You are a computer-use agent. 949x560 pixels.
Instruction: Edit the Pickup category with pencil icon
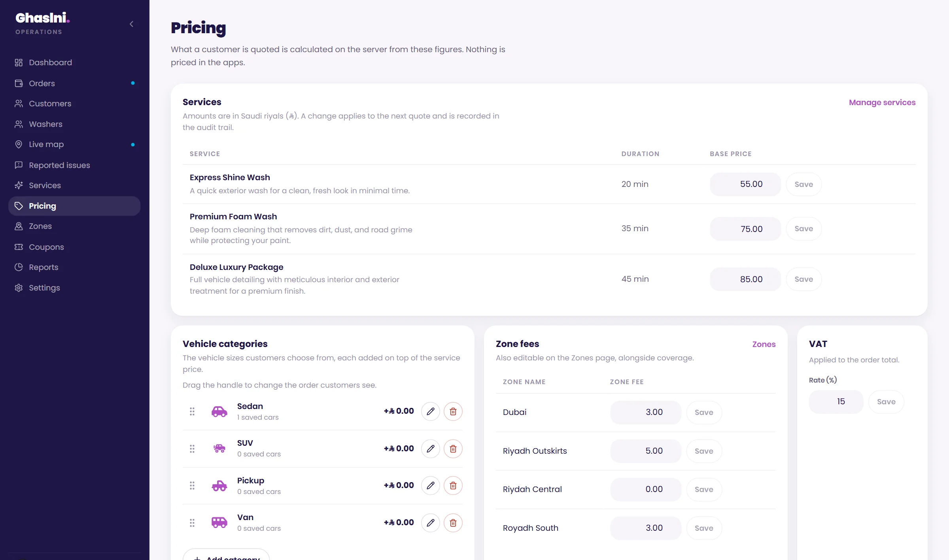click(431, 485)
